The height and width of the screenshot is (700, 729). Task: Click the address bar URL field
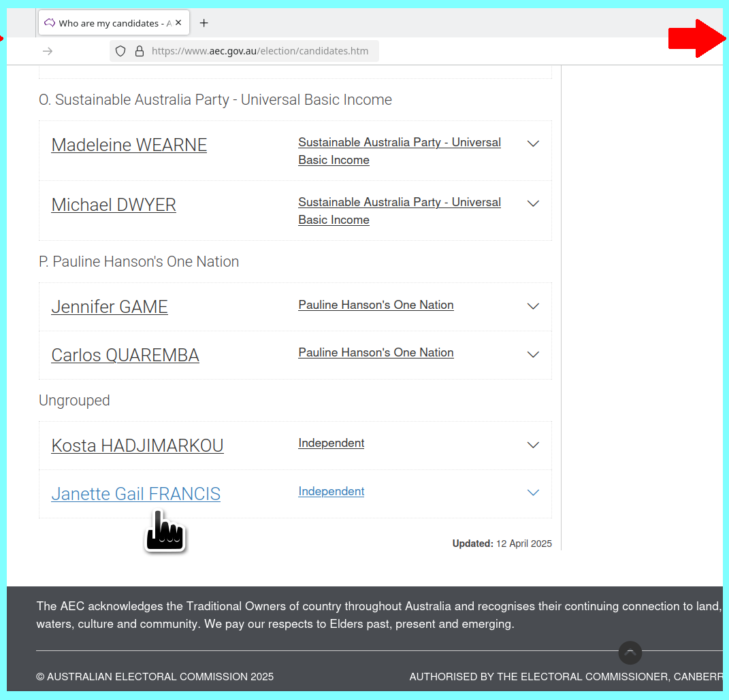click(259, 51)
